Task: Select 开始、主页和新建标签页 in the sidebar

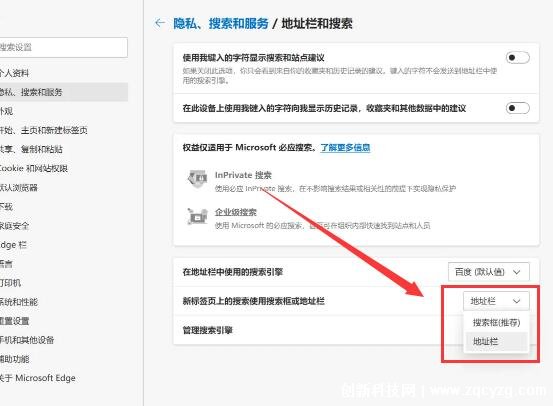Action: pyautogui.click(x=63, y=130)
